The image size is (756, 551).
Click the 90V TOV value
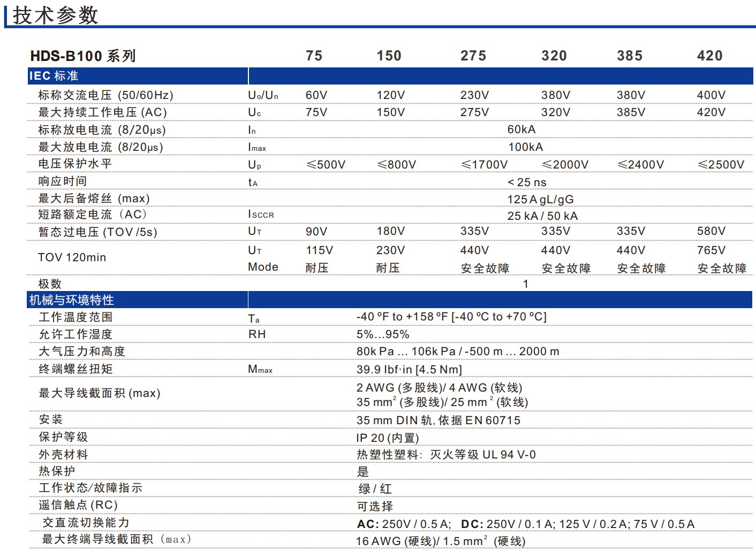coord(316,231)
